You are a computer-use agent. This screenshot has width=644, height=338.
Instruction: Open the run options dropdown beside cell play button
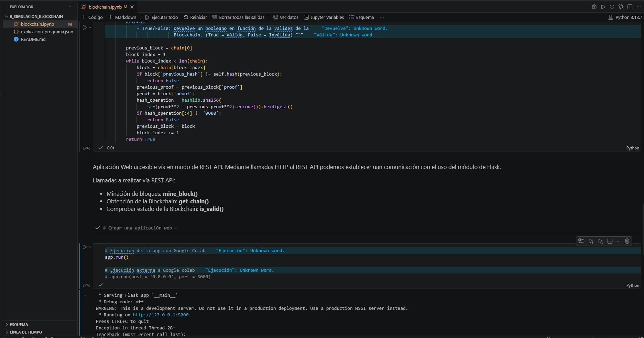[x=90, y=247]
